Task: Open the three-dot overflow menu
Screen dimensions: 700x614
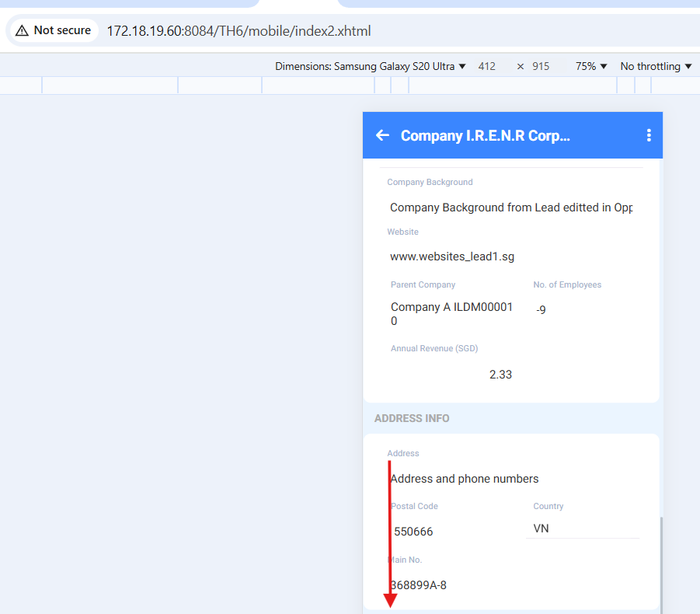Action: (649, 135)
